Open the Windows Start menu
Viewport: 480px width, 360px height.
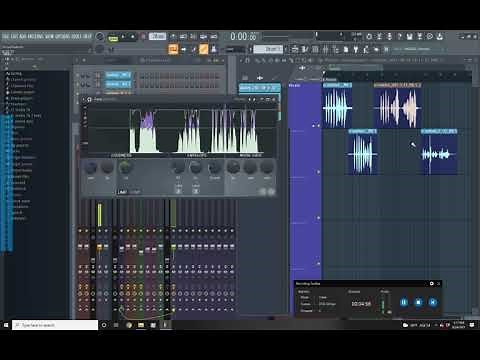coord(6,325)
